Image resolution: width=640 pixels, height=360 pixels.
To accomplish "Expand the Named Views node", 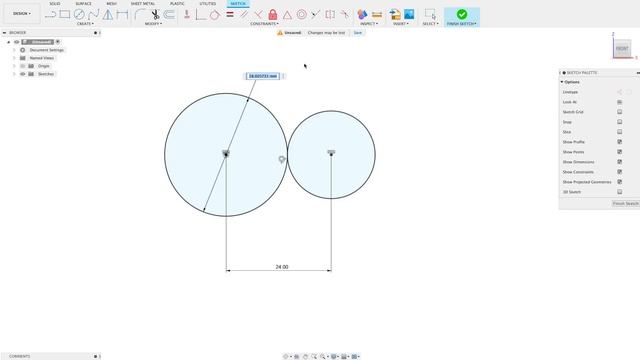I will click(14, 58).
